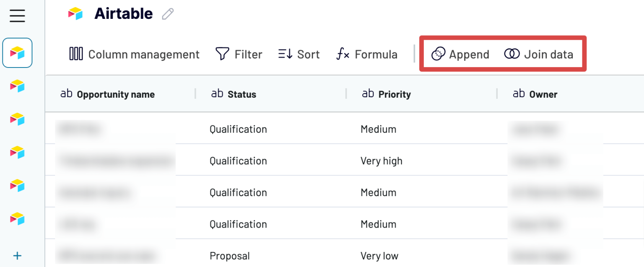Viewport: 644px width, 267px height.
Task: Click the ab icon on Opportunity name column
Action: (x=66, y=93)
